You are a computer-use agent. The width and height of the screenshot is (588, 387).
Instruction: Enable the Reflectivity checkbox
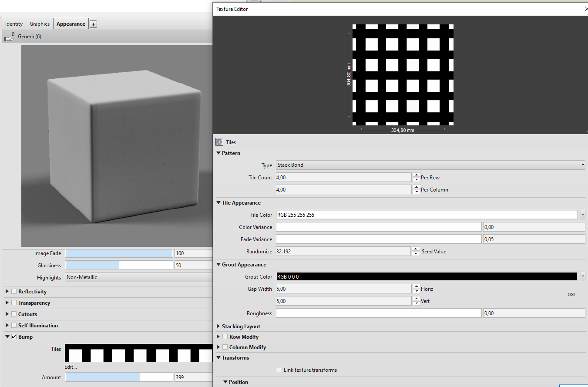[x=14, y=292]
